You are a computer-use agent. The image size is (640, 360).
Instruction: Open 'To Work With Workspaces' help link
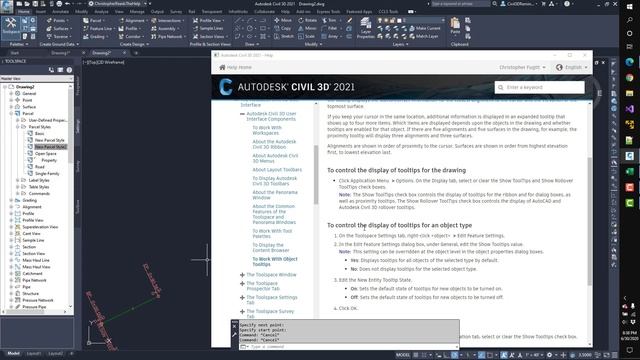[267, 130]
